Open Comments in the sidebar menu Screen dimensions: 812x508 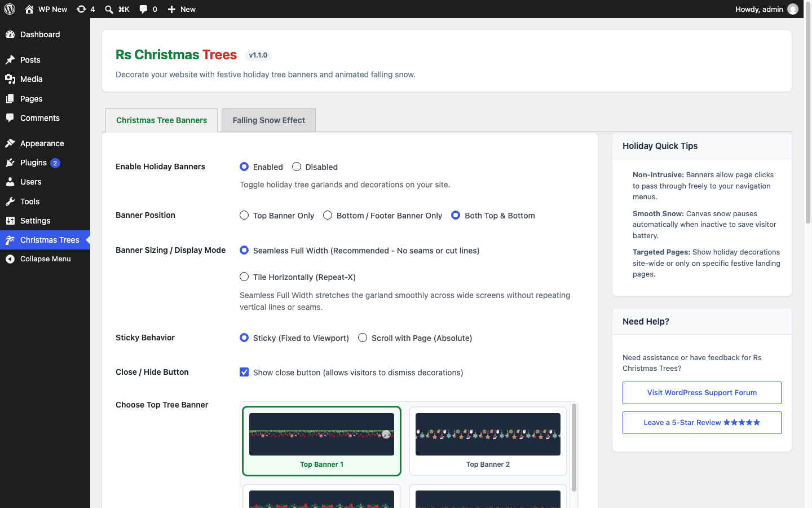click(45, 118)
